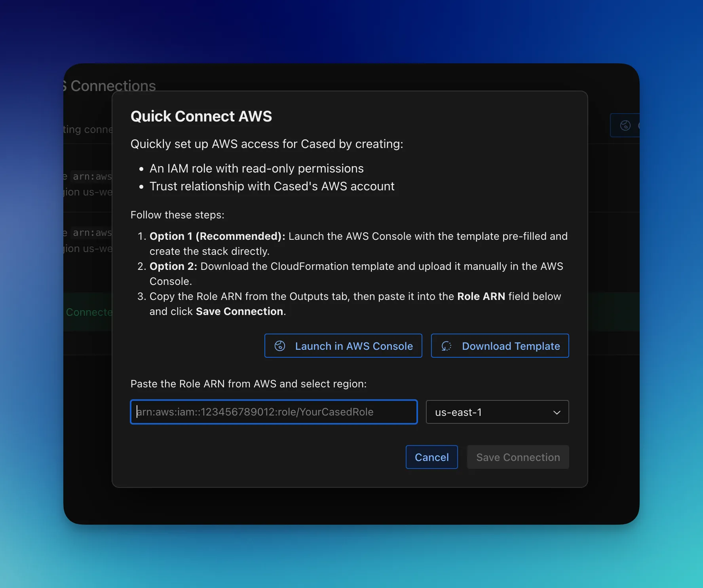
Task: Cancel the Quick Connect AWS dialog
Action: pos(431,457)
